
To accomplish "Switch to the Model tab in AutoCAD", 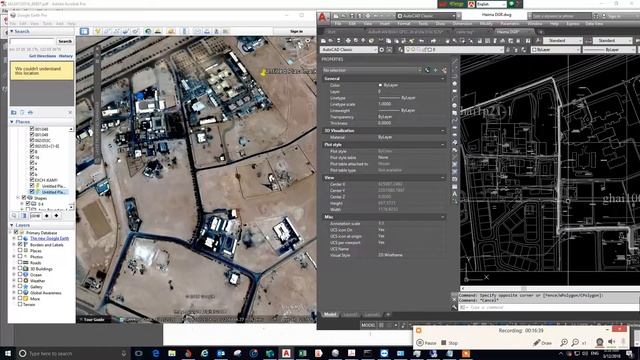I will pos(330,315).
